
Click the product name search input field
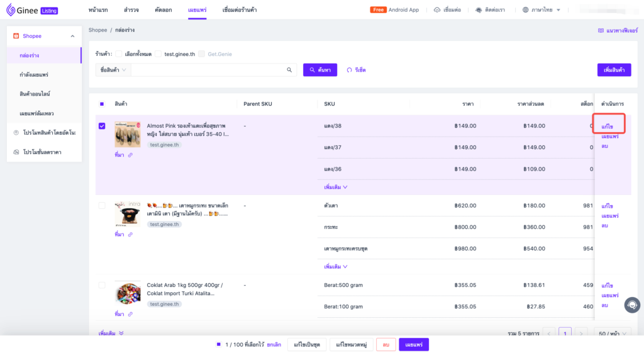tap(208, 70)
